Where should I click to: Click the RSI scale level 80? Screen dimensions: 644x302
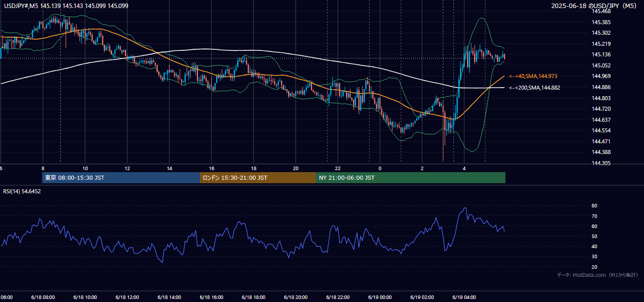coord(595,206)
